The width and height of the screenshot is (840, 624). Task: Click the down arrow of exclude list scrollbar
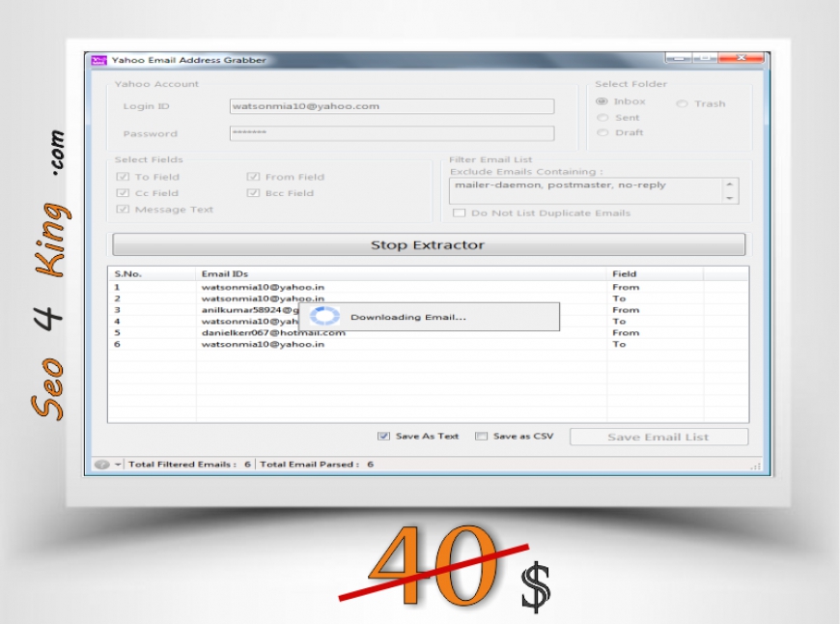click(x=730, y=198)
